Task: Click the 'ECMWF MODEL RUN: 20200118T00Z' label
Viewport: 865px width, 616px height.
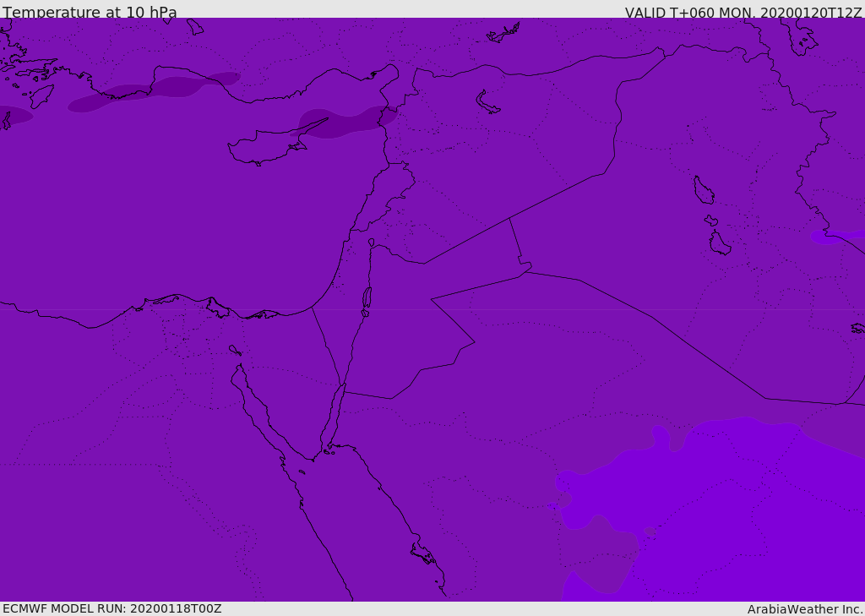Action: [x=112, y=608]
